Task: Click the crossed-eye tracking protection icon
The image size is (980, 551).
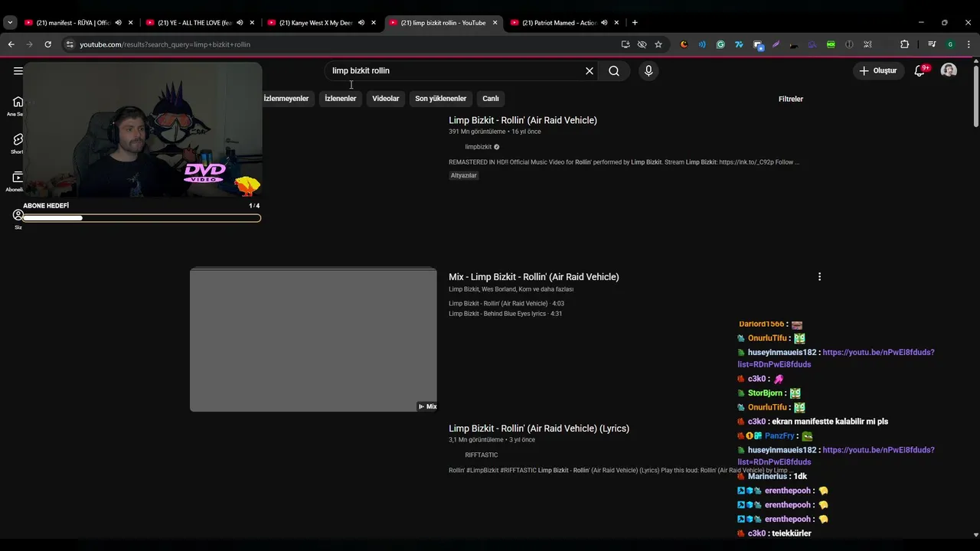Action: point(642,44)
